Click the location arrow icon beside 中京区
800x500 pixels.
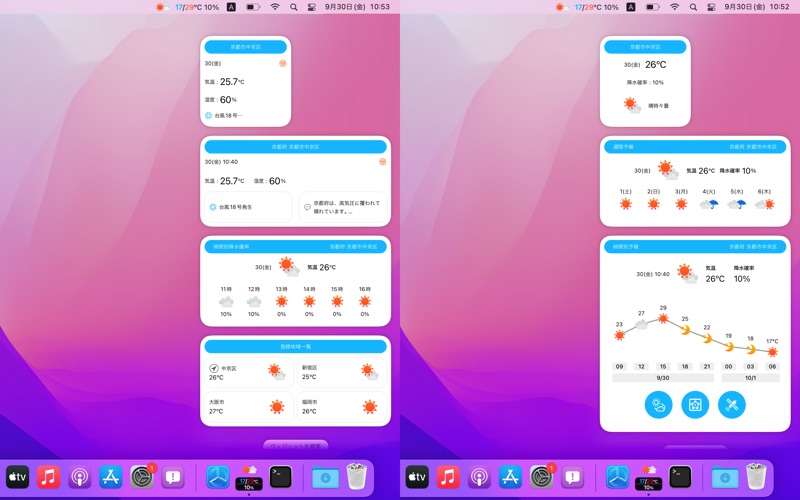(214, 368)
